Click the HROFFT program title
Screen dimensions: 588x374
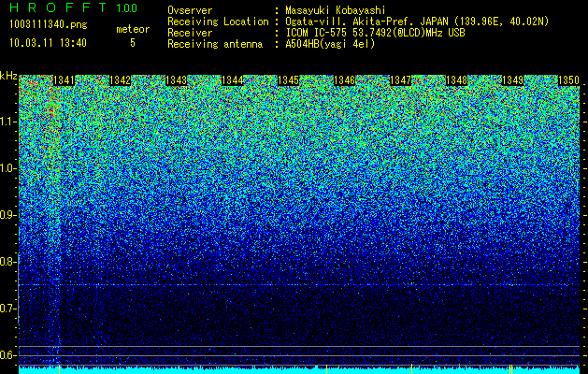click(x=58, y=7)
